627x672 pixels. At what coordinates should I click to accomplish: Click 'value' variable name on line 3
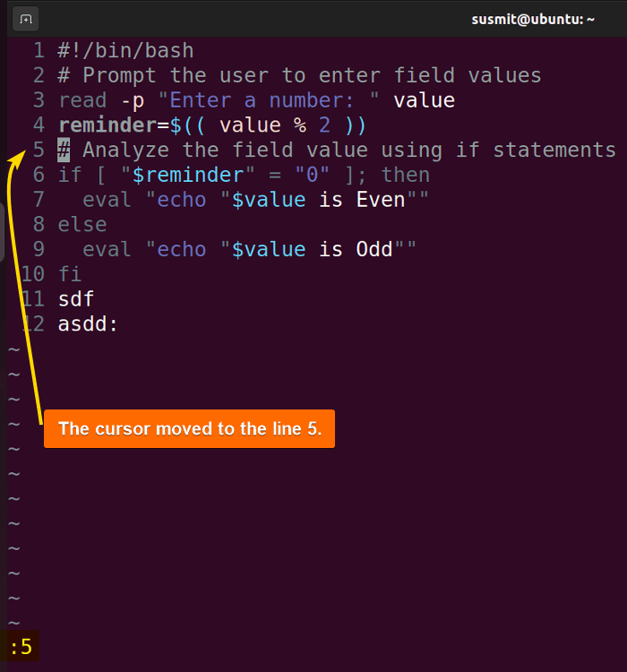tap(424, 100)
